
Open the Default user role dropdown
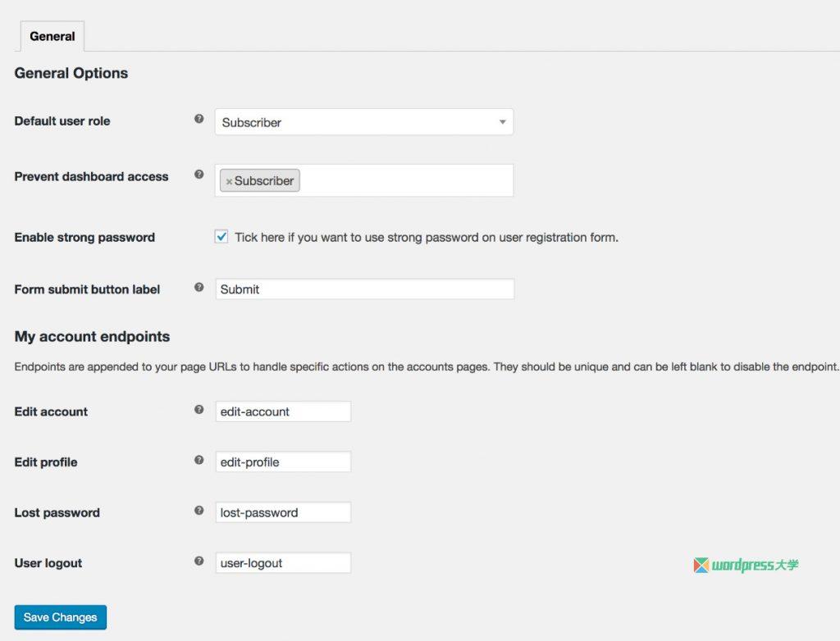[x=363, y=122]
